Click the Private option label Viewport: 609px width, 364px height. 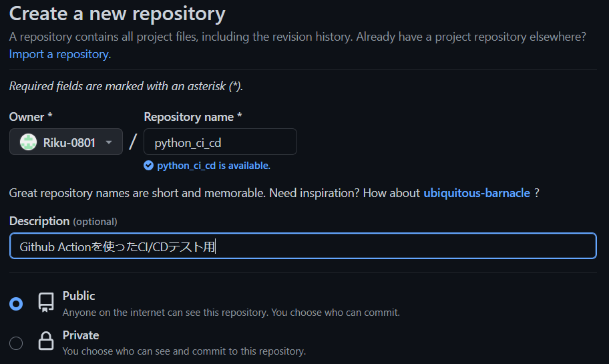pos(81,335)
